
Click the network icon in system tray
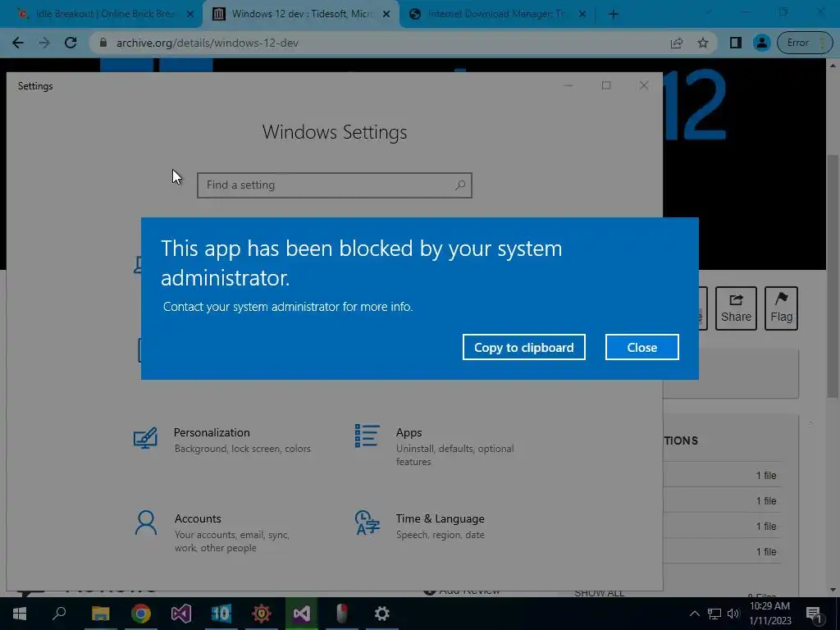coord(714,614)
